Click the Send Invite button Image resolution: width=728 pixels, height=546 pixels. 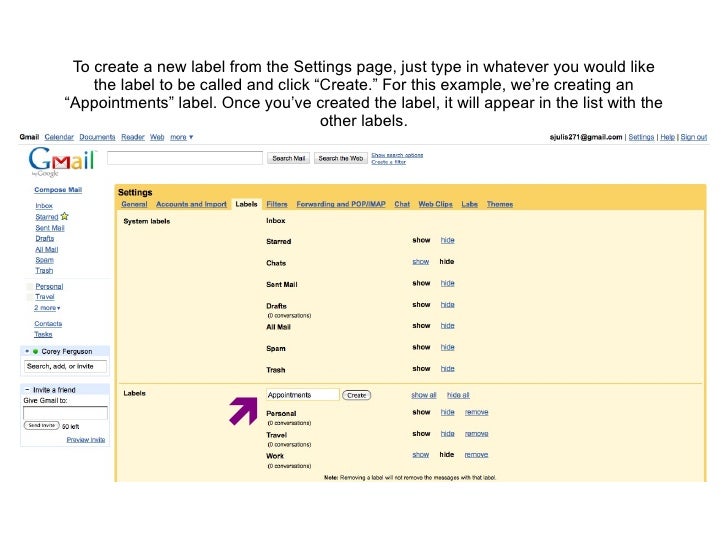coord(42,425)
